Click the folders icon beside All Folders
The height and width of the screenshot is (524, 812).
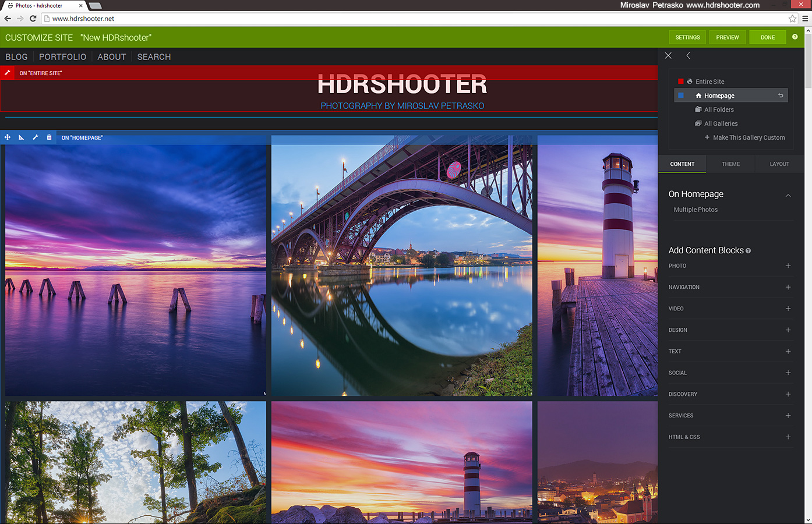698,109
